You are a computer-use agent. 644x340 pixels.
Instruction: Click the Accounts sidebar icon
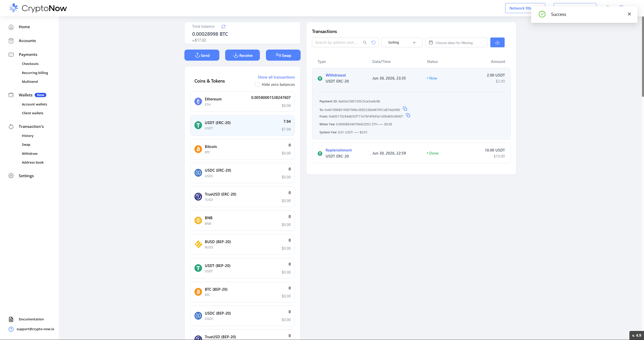tap(11, 41)
